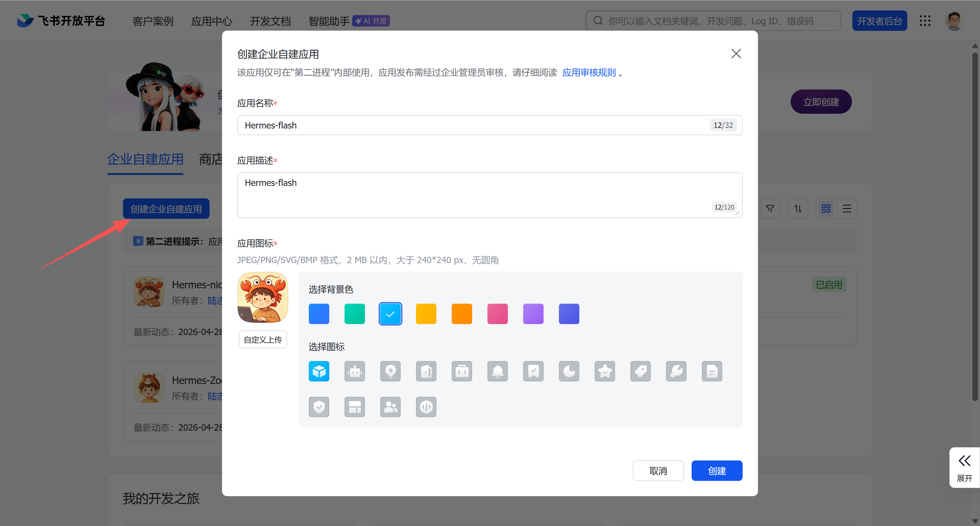This screenshot has width=980, height=526.
Task: Choose the lightbulb app icon
Action: point(390,371)
